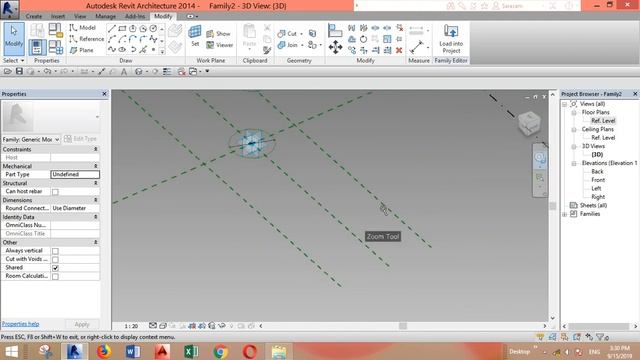The image size is (640, 360).
Task: Click the Measure between two references tool
Action: (416, 47)
